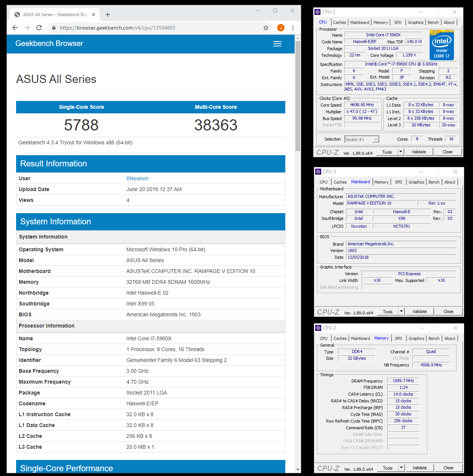Click the CPU-Z app icon in the Mainboard window title bar
Image resolution: width=473 pixels, height=476 pixels.
click(x=318, y=172)
